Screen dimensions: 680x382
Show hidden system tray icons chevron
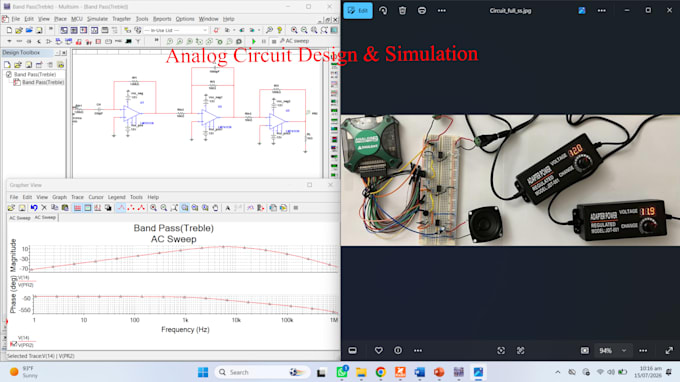(558, 372)
